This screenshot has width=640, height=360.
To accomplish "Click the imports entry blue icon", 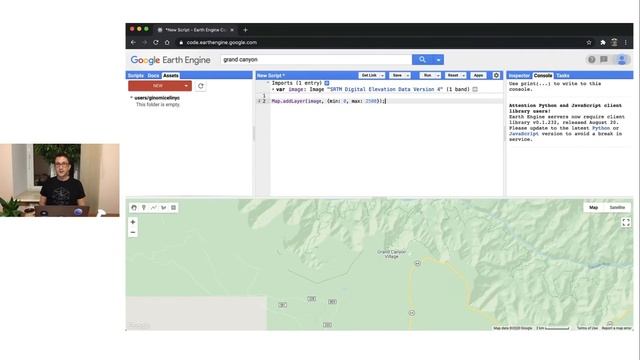I will click(x=327, y=83).
